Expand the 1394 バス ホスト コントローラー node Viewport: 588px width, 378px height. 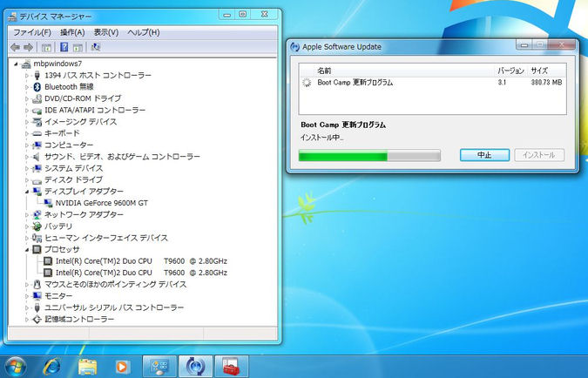(27, 76)
